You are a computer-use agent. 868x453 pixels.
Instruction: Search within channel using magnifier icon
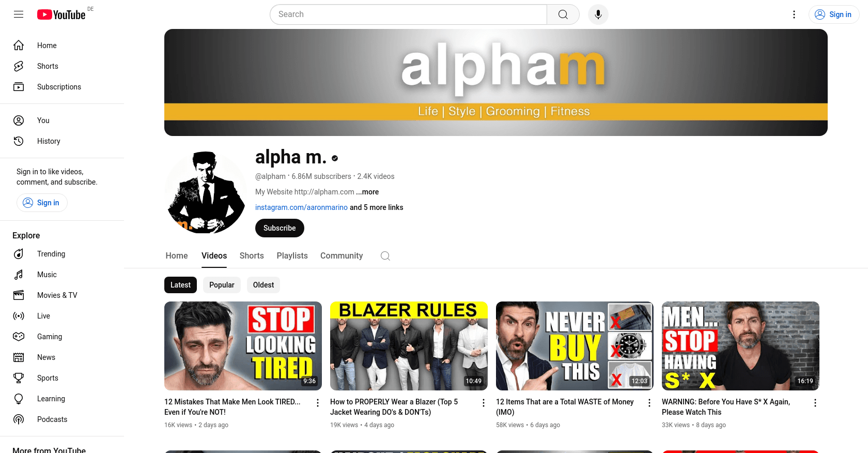click(x=385, y=256)
